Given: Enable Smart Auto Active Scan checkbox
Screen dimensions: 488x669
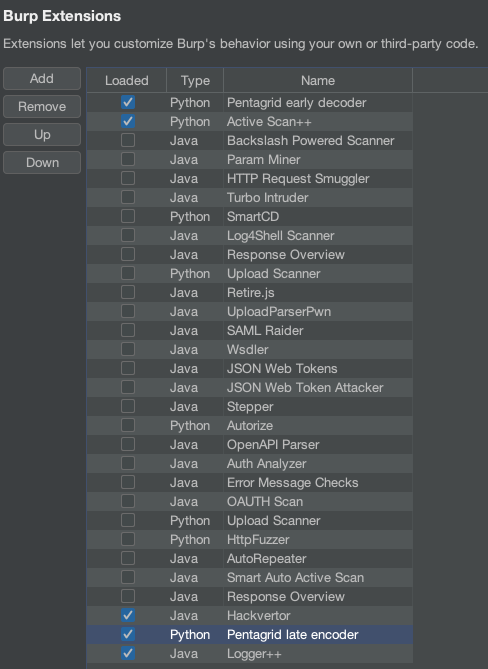Looking at the screenshot, I should tap(128, 577).
